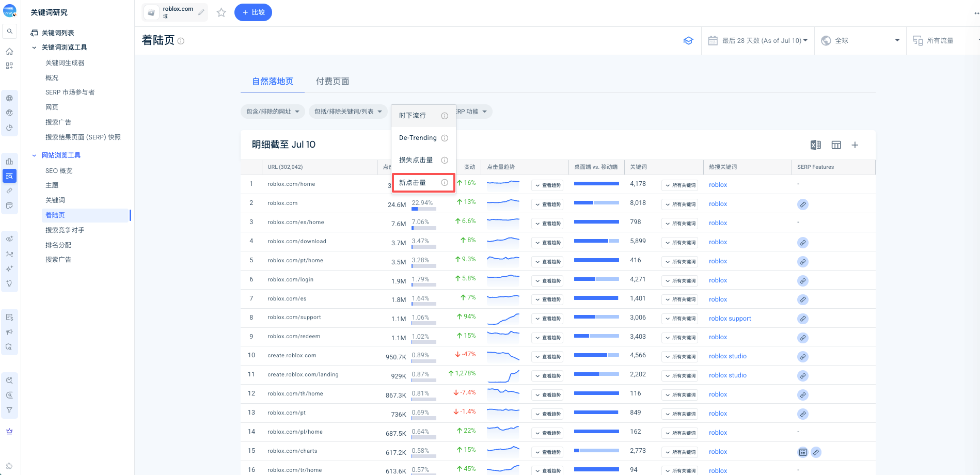Open the home icon in the left rail

click(x=9, y=51)
